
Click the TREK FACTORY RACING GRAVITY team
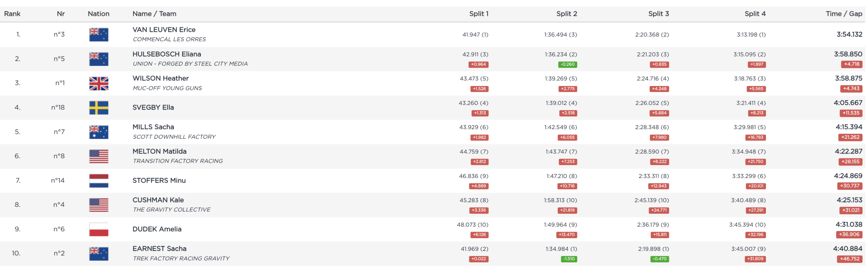181,259
